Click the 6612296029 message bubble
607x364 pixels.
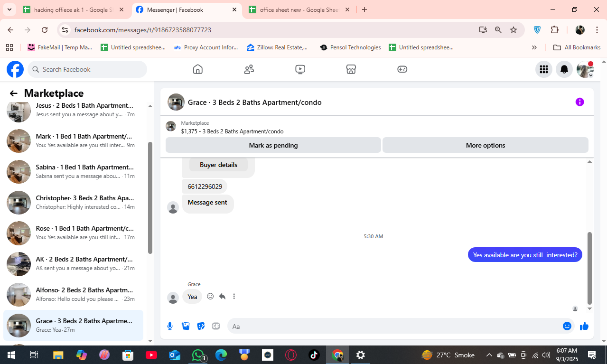point(205,187)
